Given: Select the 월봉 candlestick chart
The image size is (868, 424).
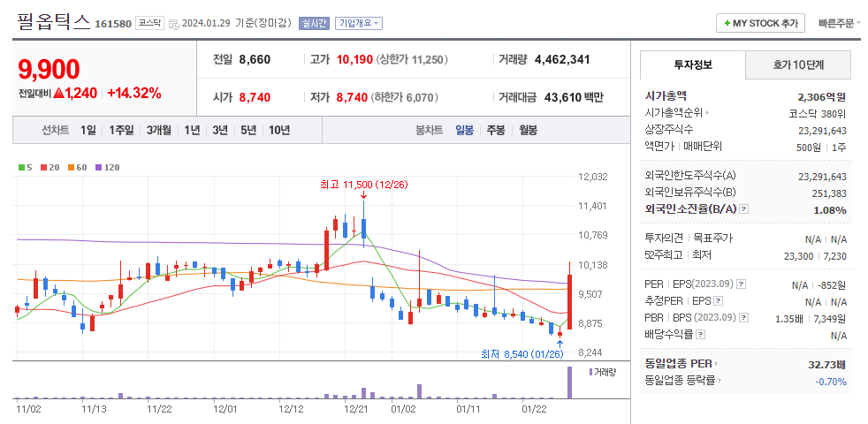Looking at the screenshot, I should click(x=528, y=131).
